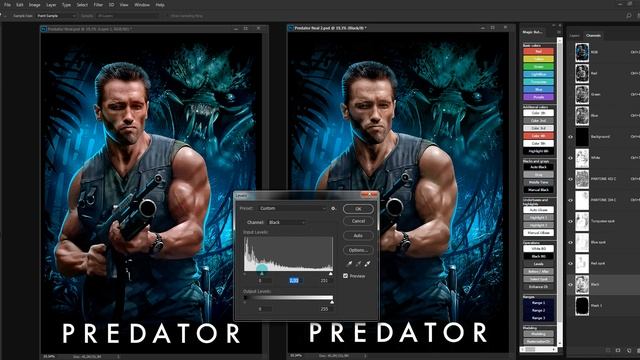
Task: Toggle visibility of the PANTONE 432 C channel
Action: click(x=571, y=179)
